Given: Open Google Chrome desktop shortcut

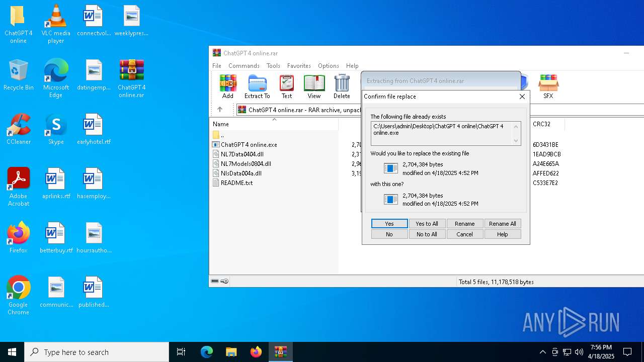Looking at the screenshot, I should pyautogui.click(x=18, y=296).
